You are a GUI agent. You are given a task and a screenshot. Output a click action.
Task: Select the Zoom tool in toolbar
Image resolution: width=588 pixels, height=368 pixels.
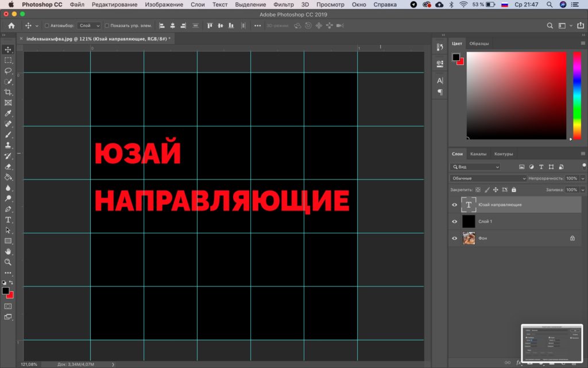click(9, 262)
